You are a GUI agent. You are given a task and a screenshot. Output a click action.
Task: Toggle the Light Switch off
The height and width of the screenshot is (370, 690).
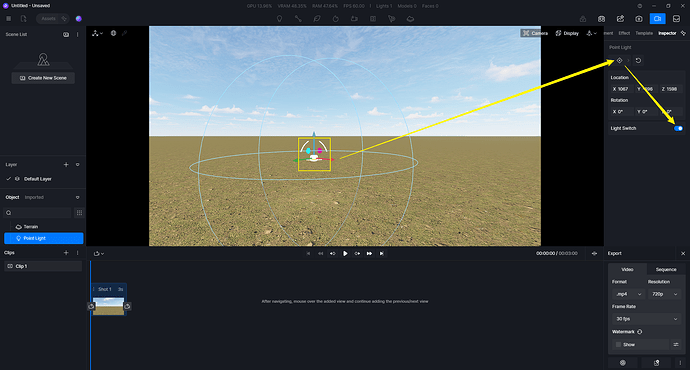[x=678, y=128]
